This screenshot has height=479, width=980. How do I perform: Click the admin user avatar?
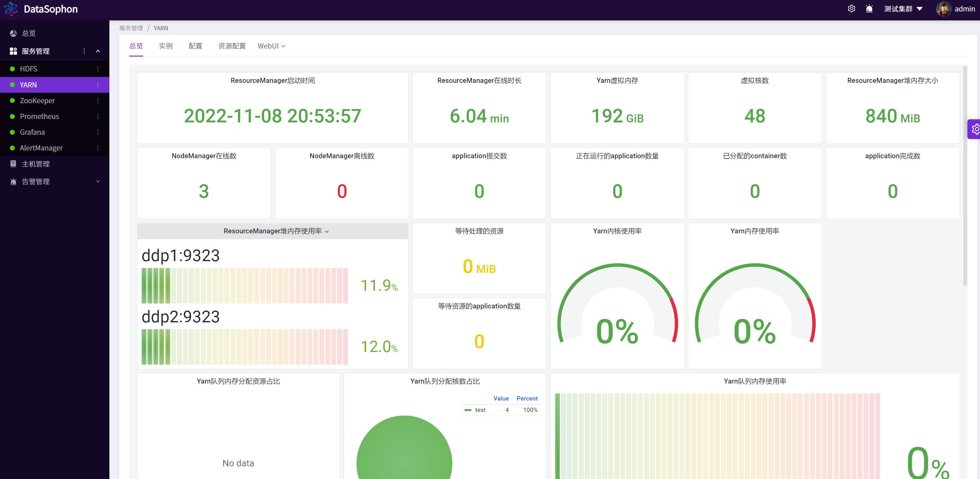coord(943,9)
